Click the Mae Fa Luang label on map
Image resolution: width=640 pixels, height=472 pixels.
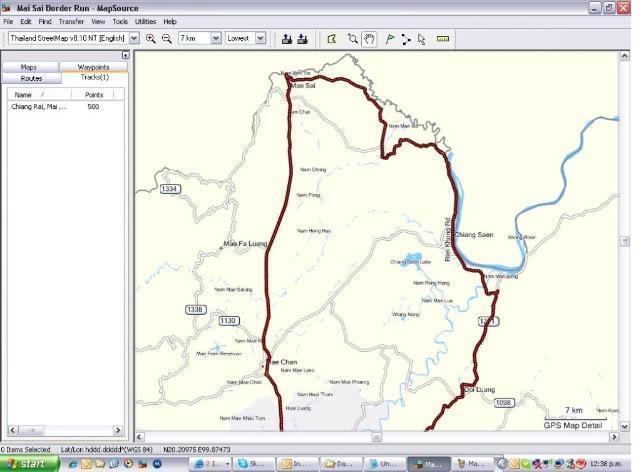[245, 243]
